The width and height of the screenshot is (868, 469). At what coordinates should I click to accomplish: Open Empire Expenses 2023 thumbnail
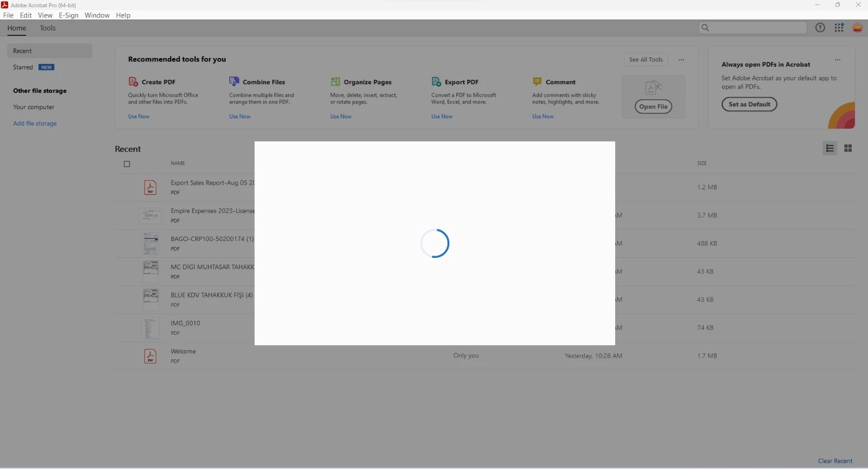150,216
